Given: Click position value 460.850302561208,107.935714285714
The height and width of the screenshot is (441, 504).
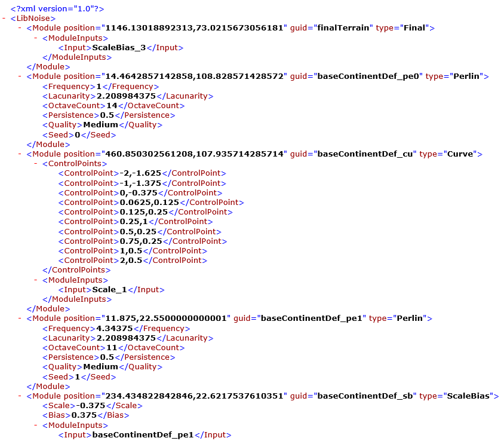Looking at the screenshot, I should (x=194, y=154).
